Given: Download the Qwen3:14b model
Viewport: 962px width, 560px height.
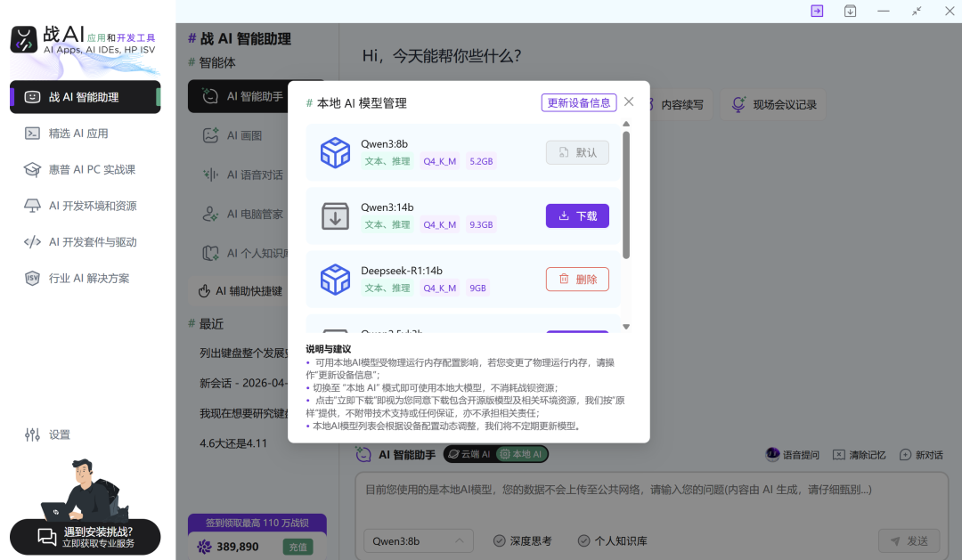Looking at the screenshot, I should tap(577, 215).
